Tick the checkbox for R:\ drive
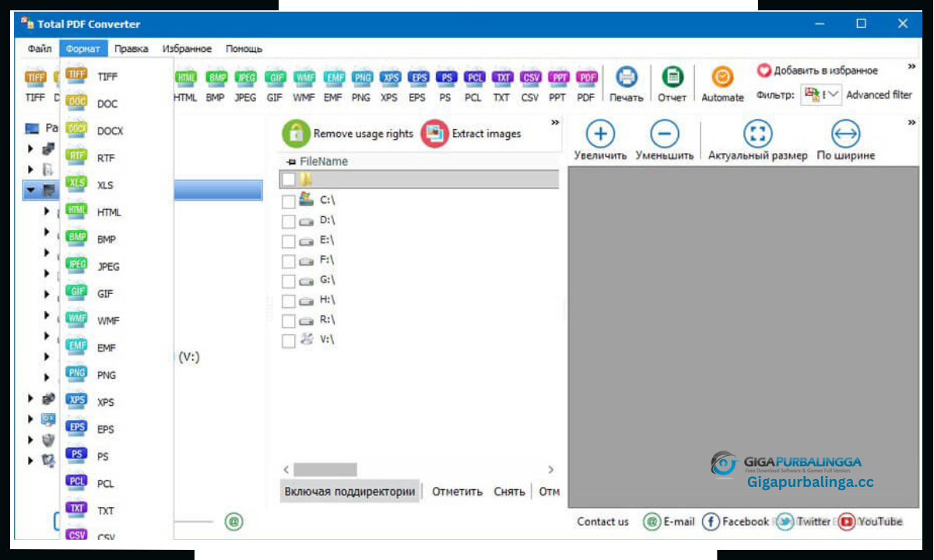The image size is (934, 560). (x=289, y=321)
